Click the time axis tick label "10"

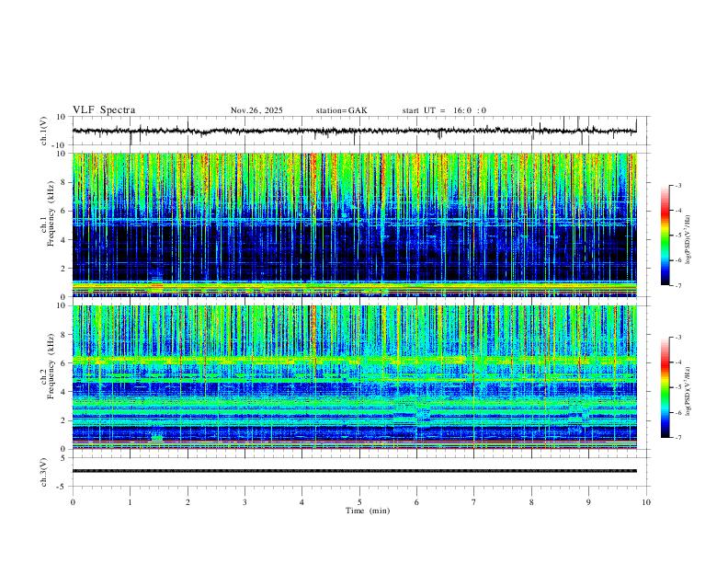tap(646, 502)
